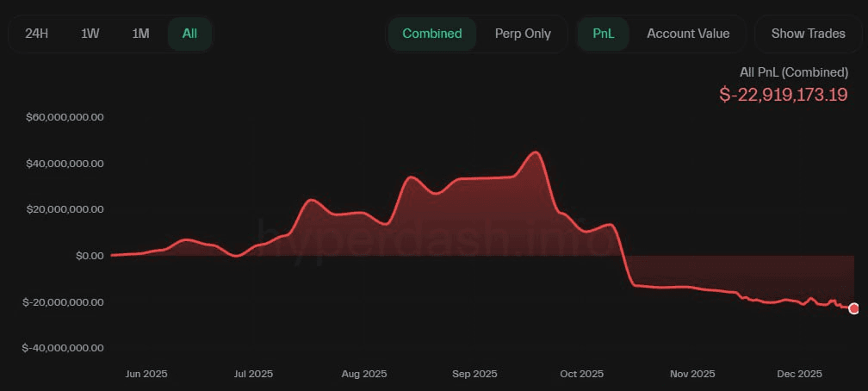Screen dimensions: 868x391
Task: Toggle the Combined view option
Action: click(x=432, y=34)
